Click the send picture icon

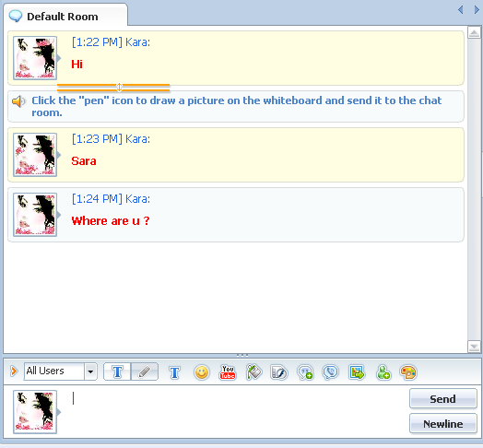point(357,372)
